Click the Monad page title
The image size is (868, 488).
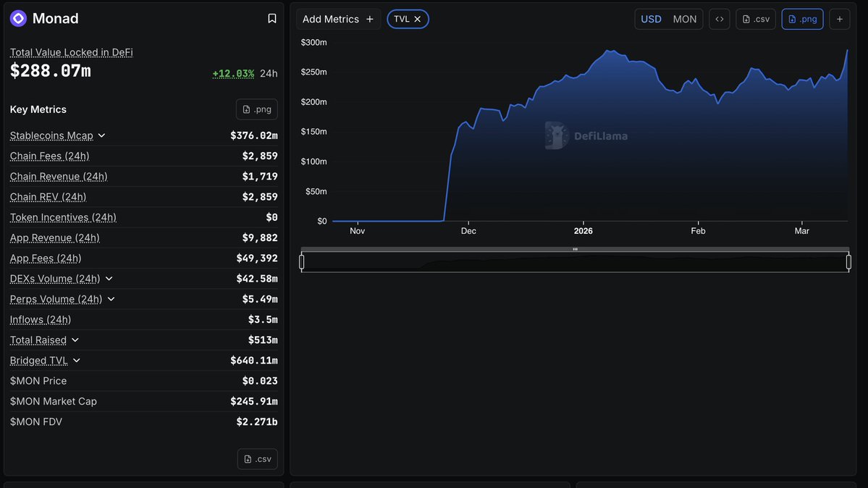(x=55, y=18)
